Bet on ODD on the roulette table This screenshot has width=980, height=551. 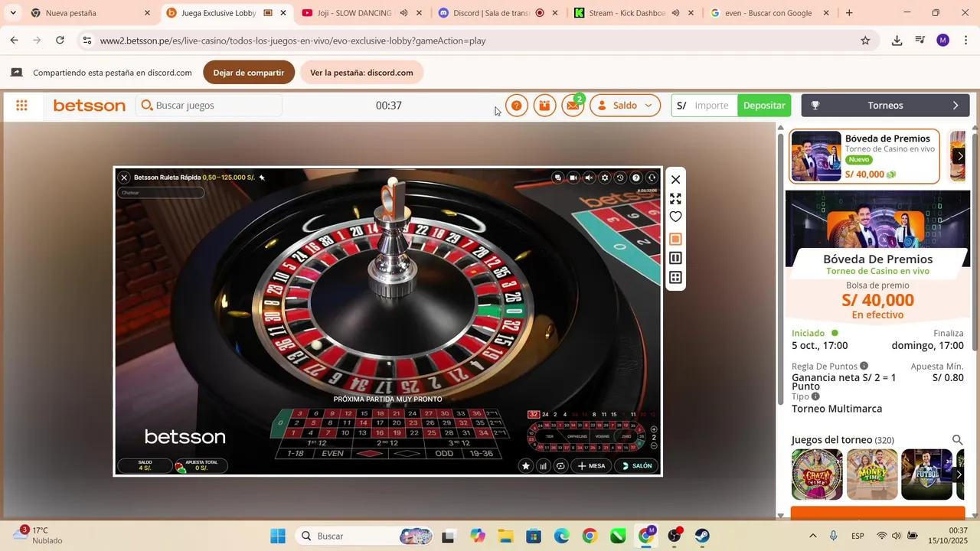click(444, 453)
